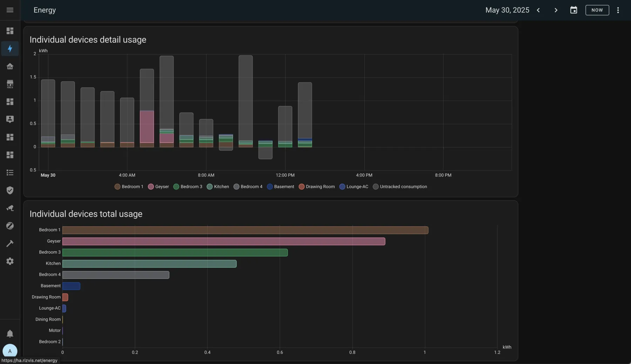Image resolution: width=631 pixels, height=364 pixels.
Task: Open the to-do list sidebar icon
Action: coord(10,172)
